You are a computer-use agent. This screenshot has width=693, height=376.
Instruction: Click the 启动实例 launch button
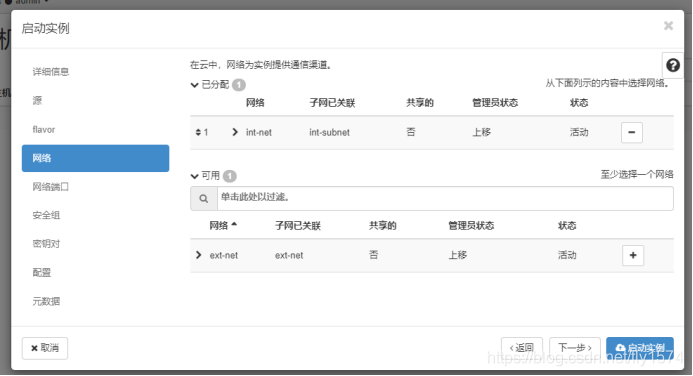[640, 348]
